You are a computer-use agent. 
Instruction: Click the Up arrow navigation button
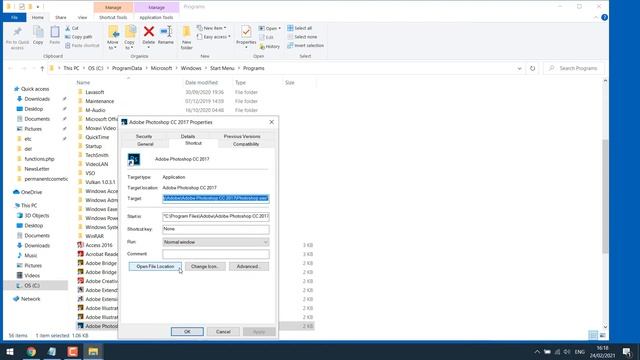point(42,69)
